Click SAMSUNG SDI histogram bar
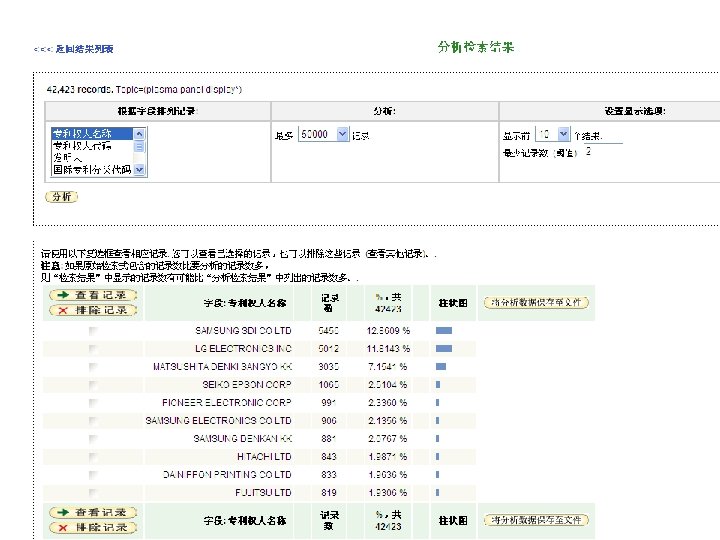Image resolution: width=720 pixels, height=540 pixels. (444, 331)
